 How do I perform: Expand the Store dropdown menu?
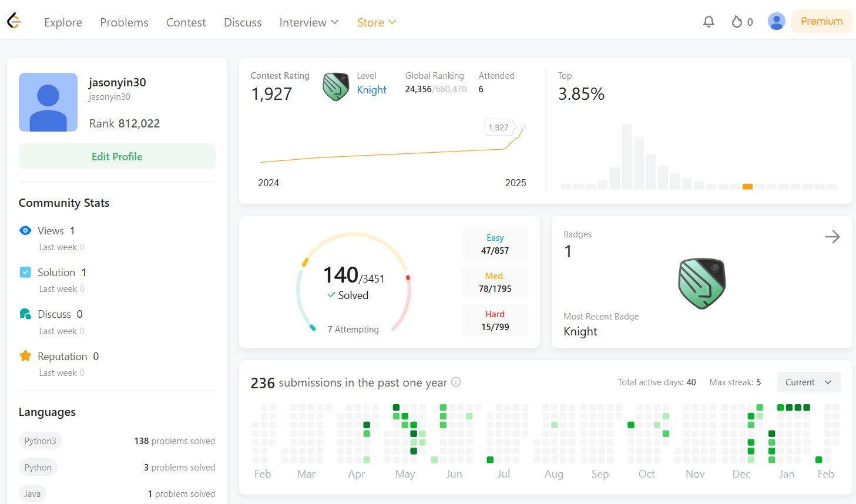click(377, 22)
